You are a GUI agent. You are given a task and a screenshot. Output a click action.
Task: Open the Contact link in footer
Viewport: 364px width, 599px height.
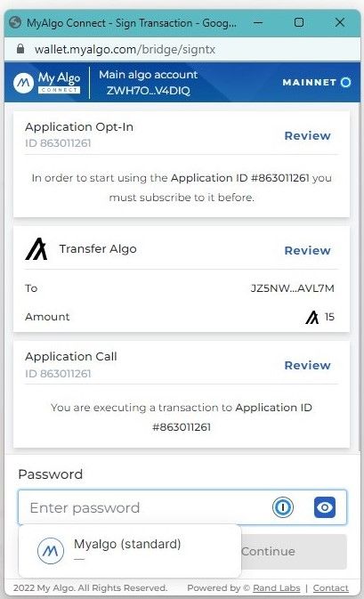[x=331, y=588]
